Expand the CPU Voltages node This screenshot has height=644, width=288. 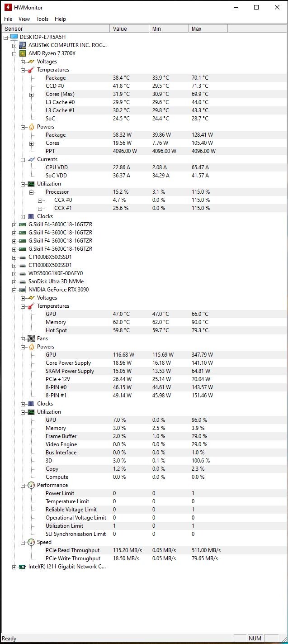23,62
